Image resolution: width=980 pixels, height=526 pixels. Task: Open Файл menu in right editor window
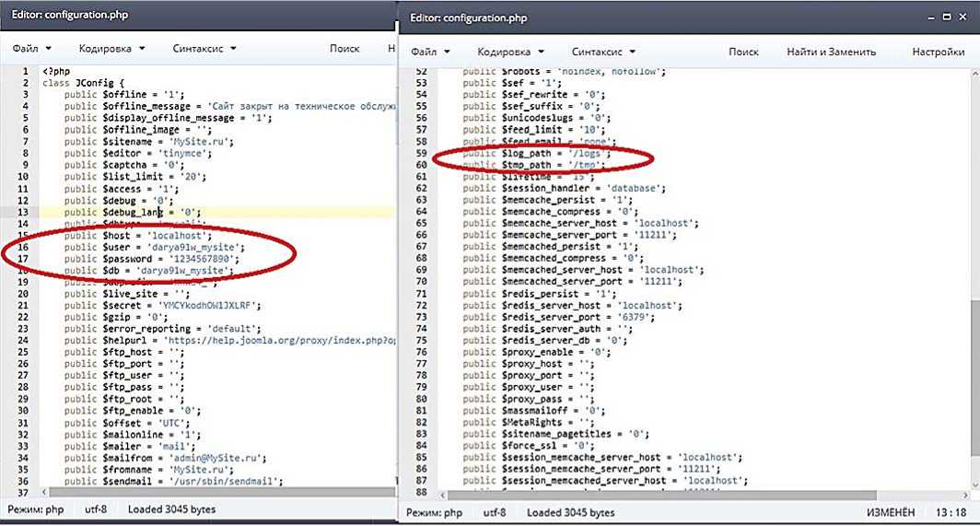[430, 52]
